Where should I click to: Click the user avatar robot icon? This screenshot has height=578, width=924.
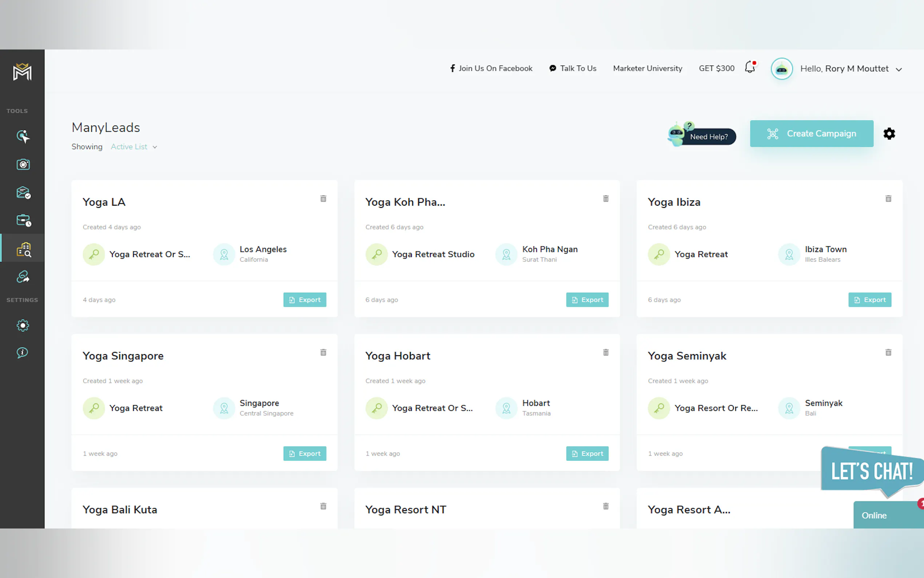781,69
